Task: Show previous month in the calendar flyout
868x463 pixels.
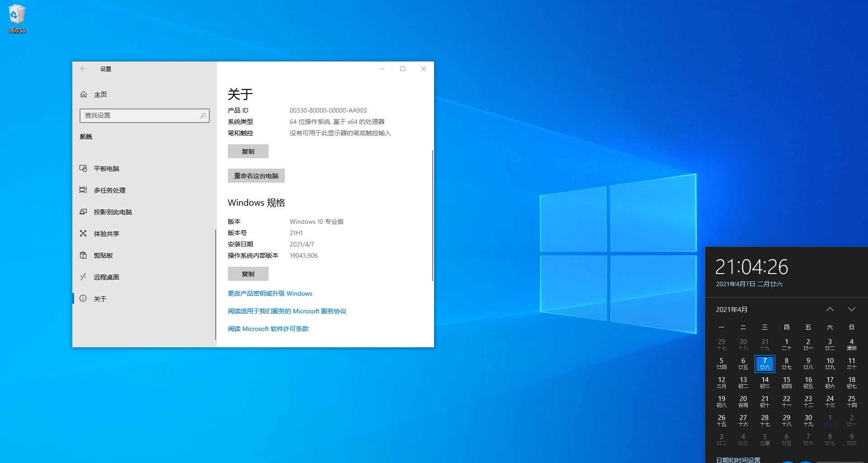Action: (x=830, y=309)
